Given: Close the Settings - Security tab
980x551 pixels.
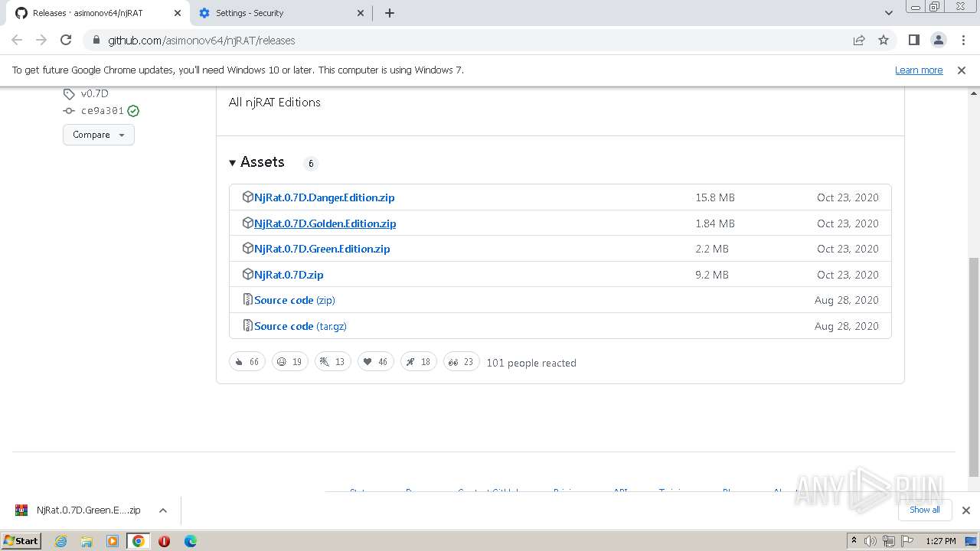Looking at the screenshot, I should coord(361,13).
